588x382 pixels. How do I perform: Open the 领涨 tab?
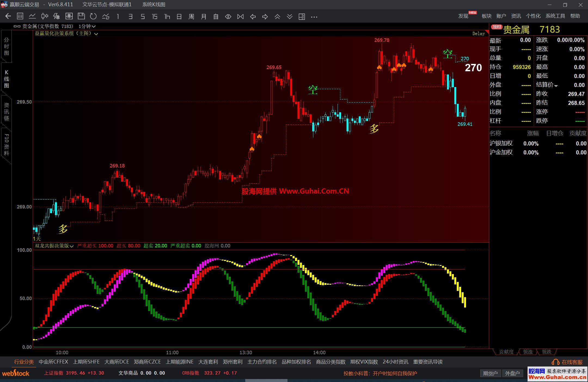coord(528,352)
